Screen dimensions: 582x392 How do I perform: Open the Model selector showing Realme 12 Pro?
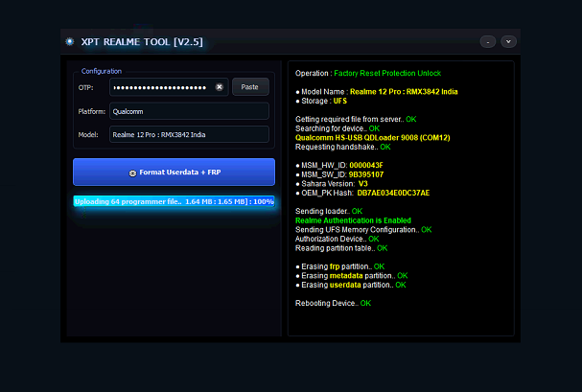point(188,134)
